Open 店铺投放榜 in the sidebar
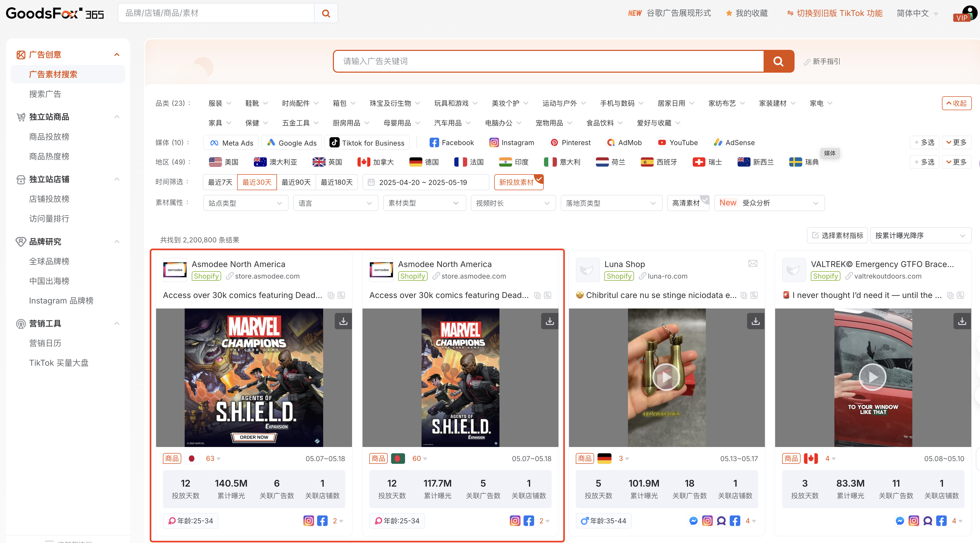980x543 pixels. (49, 199)
